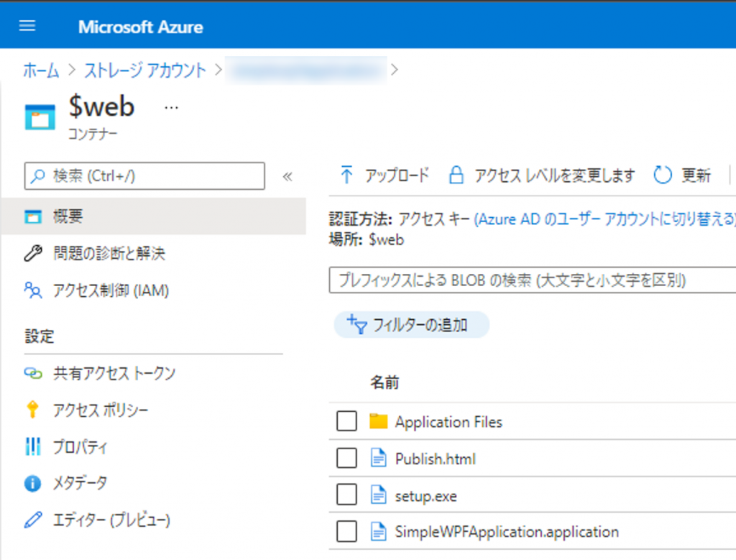
Task: Click the shared access token link icon
Action: point(33,373)
